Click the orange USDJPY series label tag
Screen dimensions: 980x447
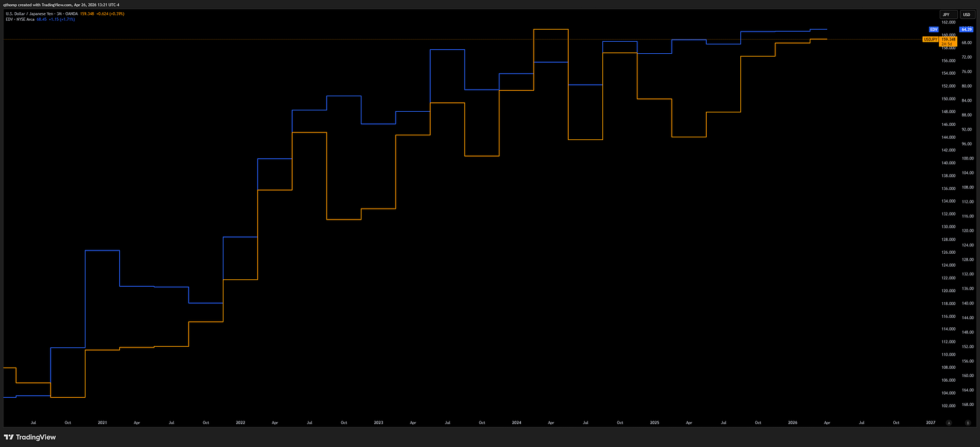point(930,40)
